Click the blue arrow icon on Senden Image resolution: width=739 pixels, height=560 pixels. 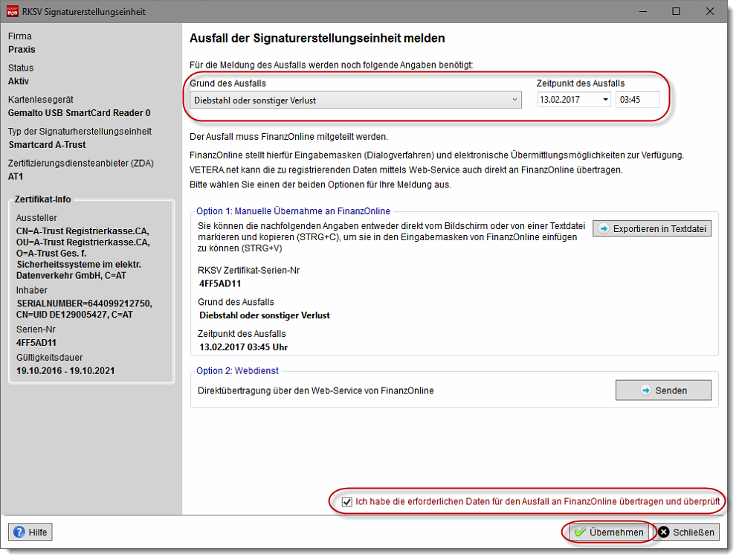coord(645,390)
